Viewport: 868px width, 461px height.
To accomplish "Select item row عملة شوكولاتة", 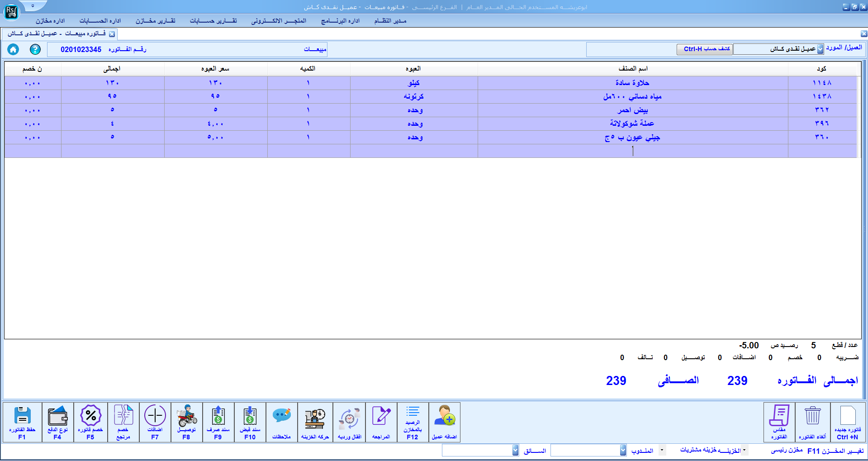I will (431, 124).
